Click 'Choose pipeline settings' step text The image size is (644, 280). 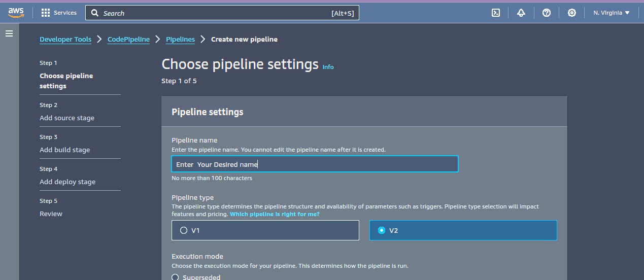(x=66, y=81)
